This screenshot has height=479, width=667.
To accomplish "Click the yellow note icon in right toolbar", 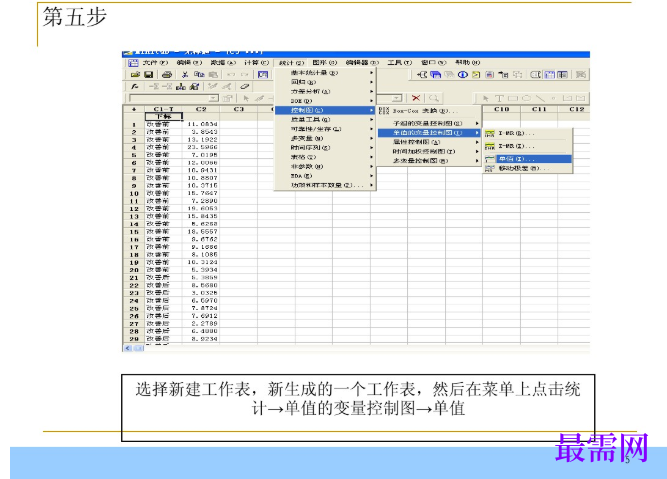I will pos(476,74).
